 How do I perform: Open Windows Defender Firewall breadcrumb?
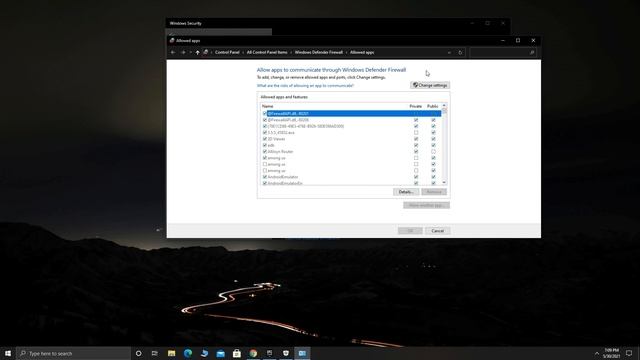(x=319, y=53)
